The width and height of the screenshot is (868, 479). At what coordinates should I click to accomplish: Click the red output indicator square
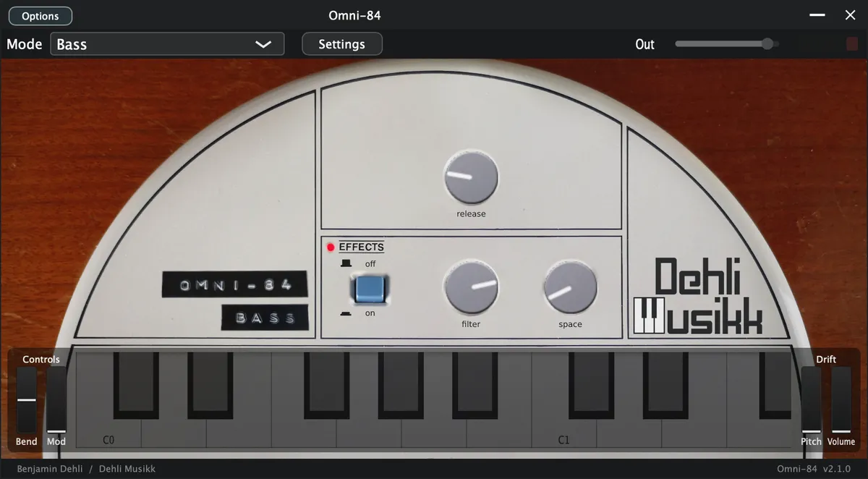pyautogui.click(x=852, y=44)
